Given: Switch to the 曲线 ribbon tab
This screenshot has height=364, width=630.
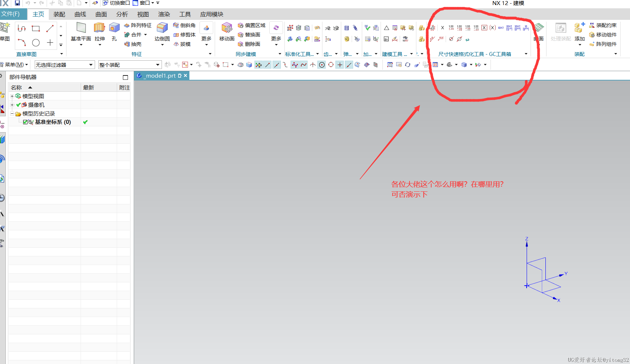Looking at the screenshot, I should coord(80,14).
